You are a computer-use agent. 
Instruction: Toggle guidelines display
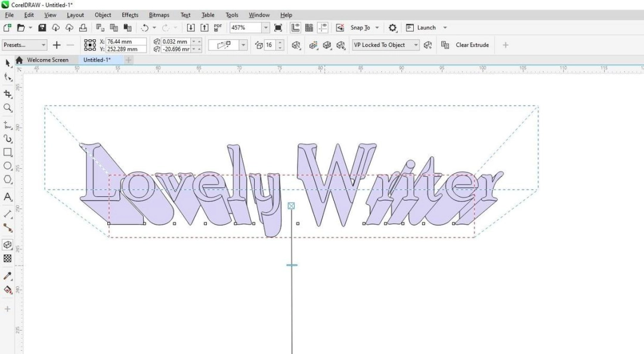pos(323,27)
